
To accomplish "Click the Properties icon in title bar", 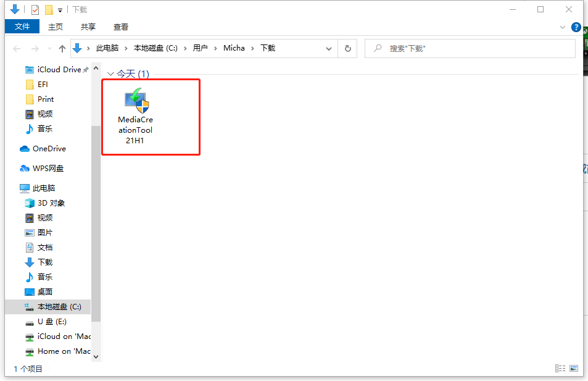I will 35,10.
